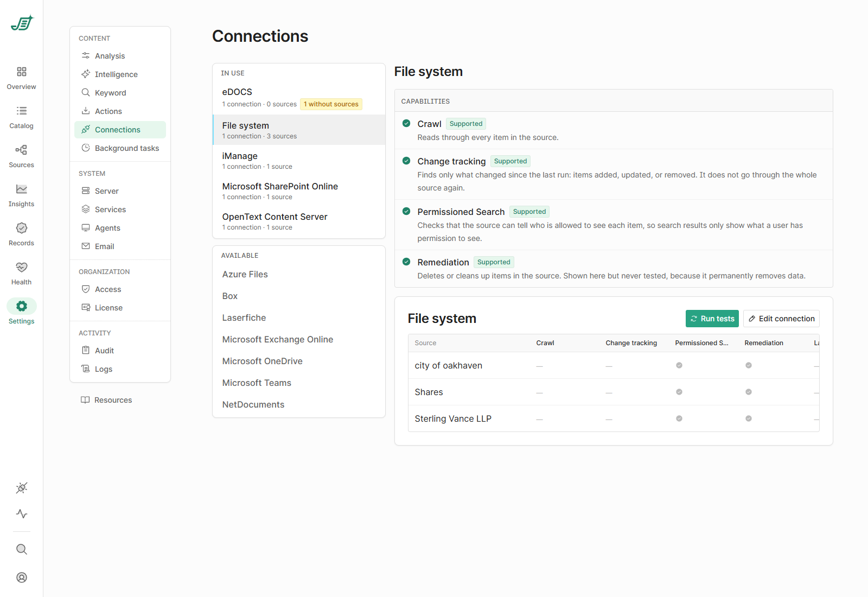Click the Edit connection button
Screen dimensions: 868x597
[x=781, y=319]
